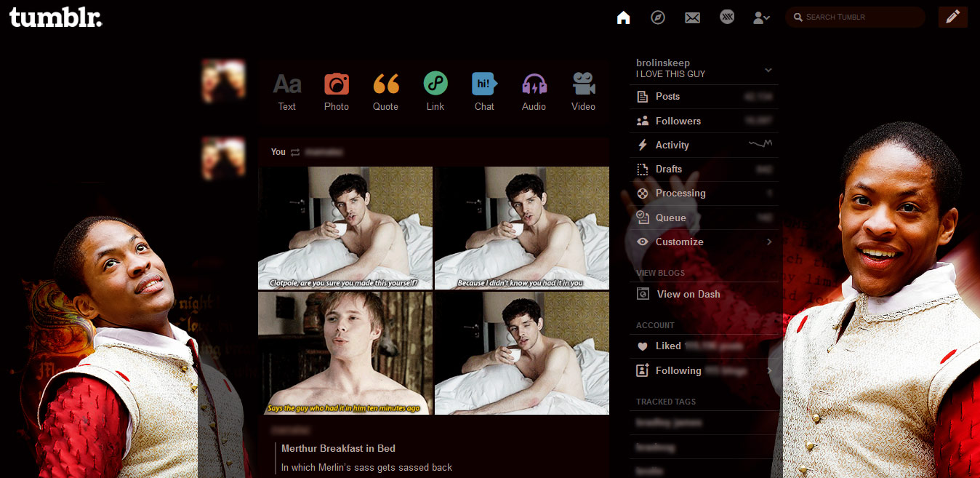
Task: Open Activity in the sidebar
Action: click(704, 145)
